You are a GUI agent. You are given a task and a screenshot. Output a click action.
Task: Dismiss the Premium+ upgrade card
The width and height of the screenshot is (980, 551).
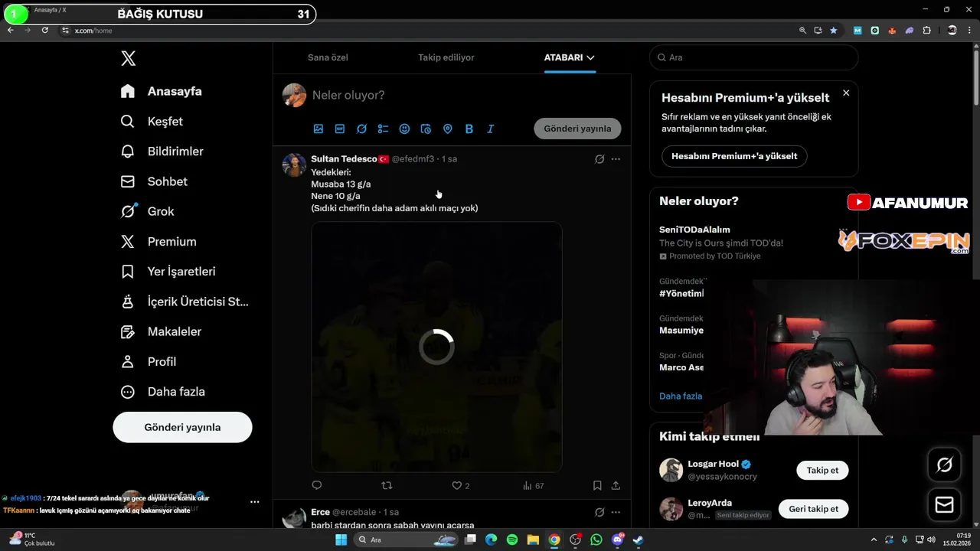[x=846, y=93]
